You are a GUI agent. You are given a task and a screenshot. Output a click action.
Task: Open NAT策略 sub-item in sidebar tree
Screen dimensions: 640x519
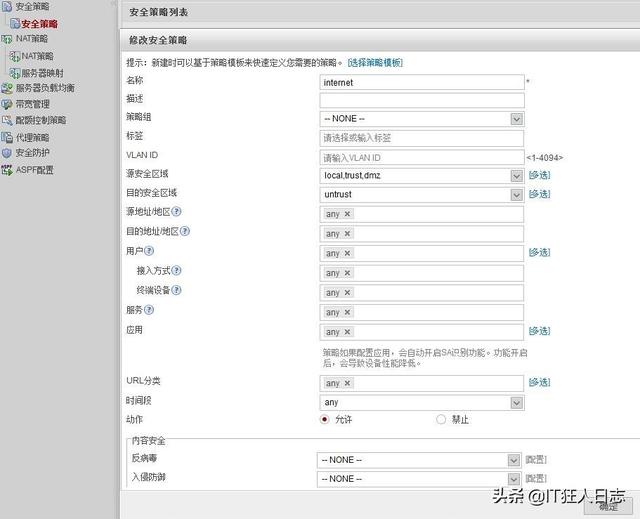[x=37, y=56]
